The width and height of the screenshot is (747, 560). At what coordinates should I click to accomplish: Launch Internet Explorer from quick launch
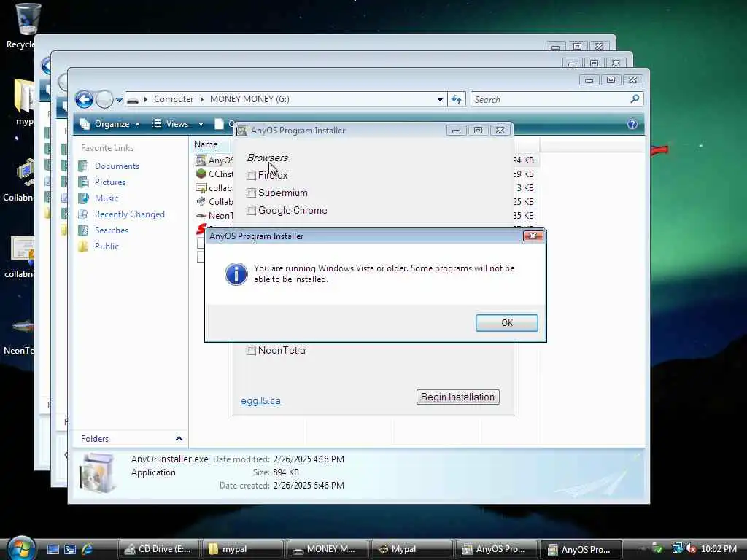coord(87,549)
